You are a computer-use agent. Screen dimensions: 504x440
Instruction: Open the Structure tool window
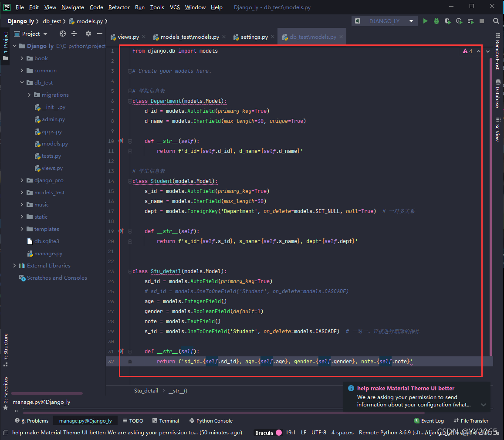(x=6, y=350)
